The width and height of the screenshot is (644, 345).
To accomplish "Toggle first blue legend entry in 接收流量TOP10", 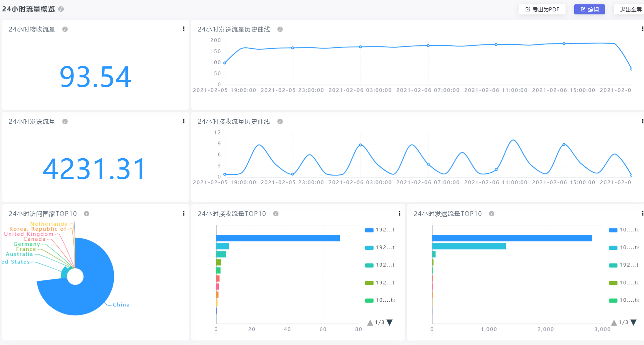I will [380, 230].
